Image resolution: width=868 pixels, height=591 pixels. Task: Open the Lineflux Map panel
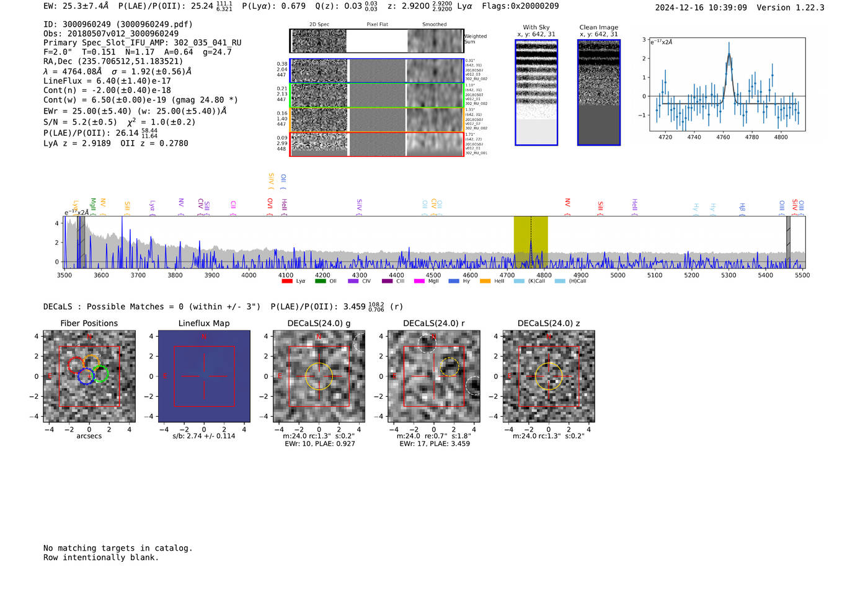click(x=204, y=376)
